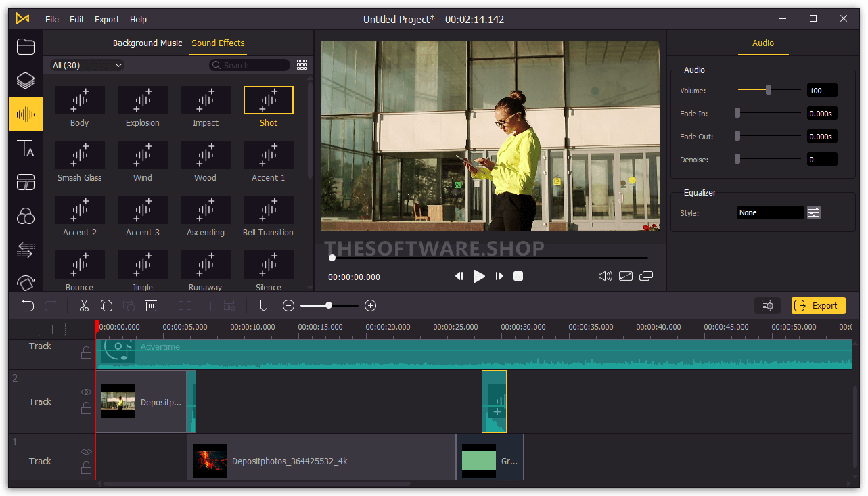Click the detach preview window icon
868x496 pixels.
[646, 276]
